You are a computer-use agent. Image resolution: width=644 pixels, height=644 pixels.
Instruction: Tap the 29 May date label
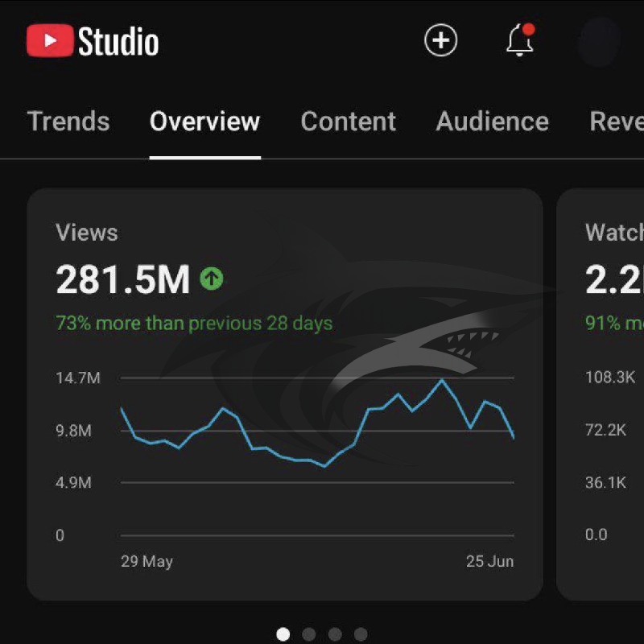click(x=147, y=561)
